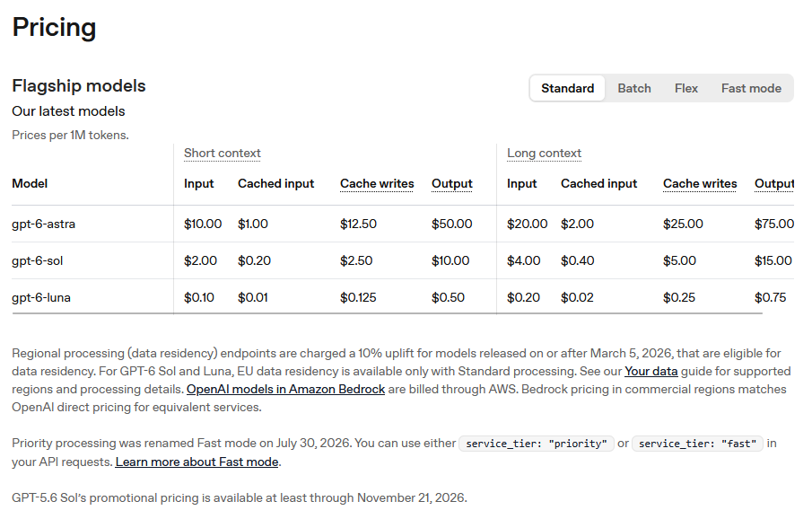Select the Standard pricing tab

568,88
